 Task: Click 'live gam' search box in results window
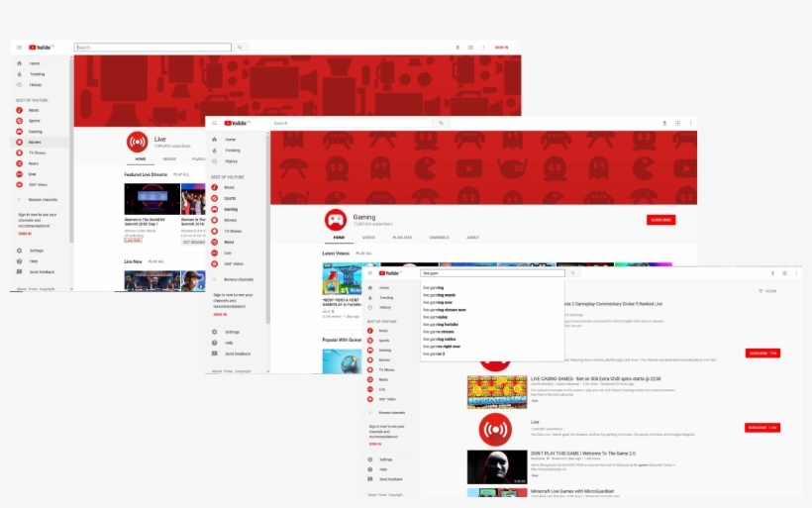pyautogui.click(x=492, y=273)
